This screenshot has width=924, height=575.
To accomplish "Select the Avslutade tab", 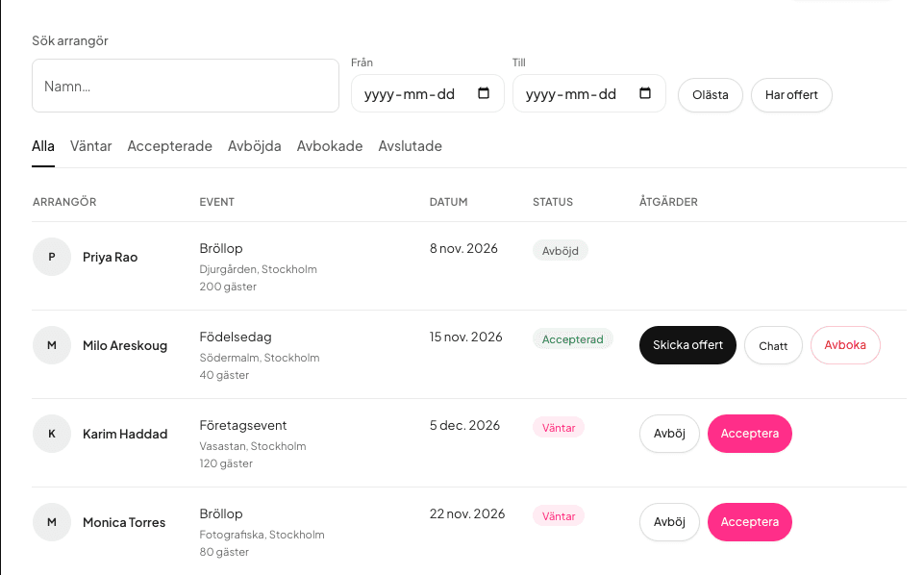I will point(411,146).
